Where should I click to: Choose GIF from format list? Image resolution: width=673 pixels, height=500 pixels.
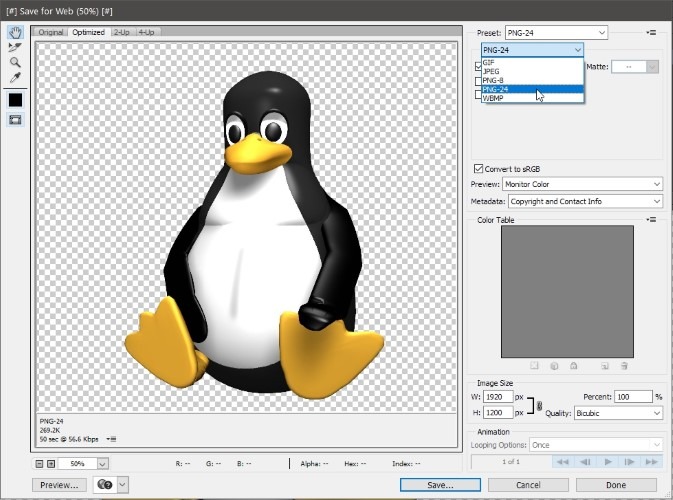click(532, 62)
